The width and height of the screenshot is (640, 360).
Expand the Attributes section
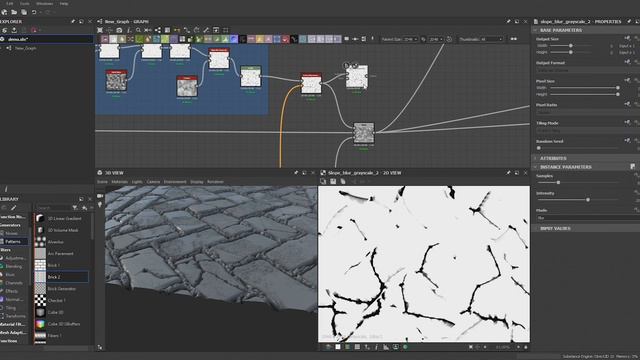(x=535, y=158)
